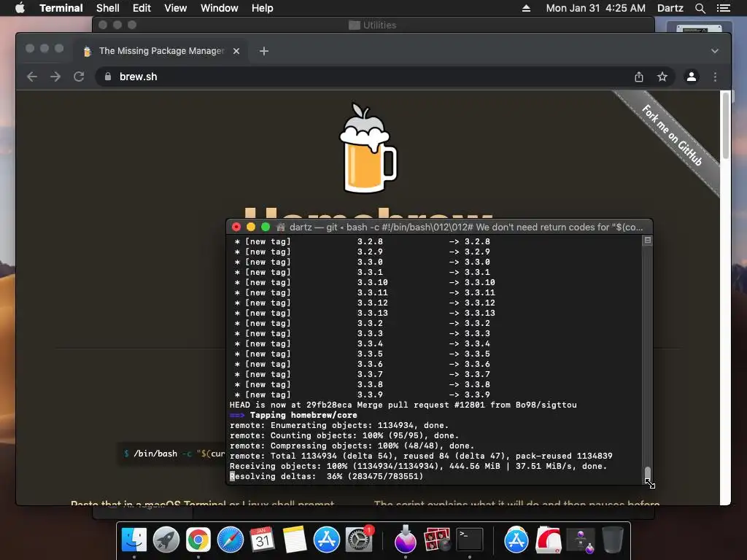The height and width of the screenshot is (560, 747).
Task: Open Photo Booth from the Dock
Action: coord(437,540)
